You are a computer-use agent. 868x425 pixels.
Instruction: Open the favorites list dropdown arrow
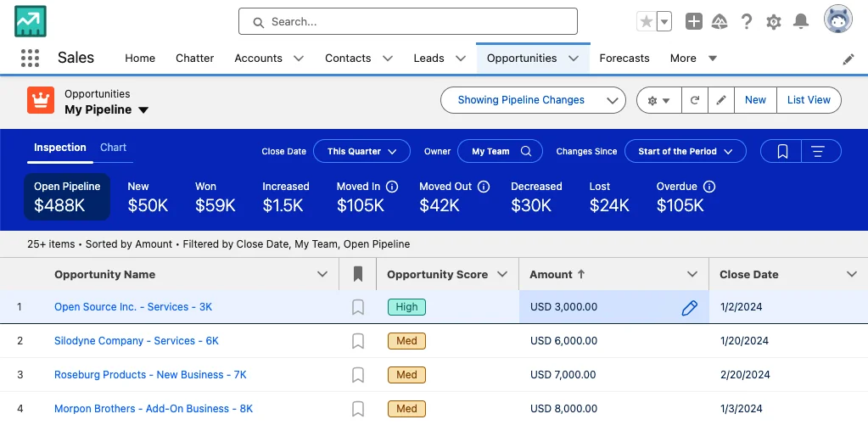click(664, 21)
